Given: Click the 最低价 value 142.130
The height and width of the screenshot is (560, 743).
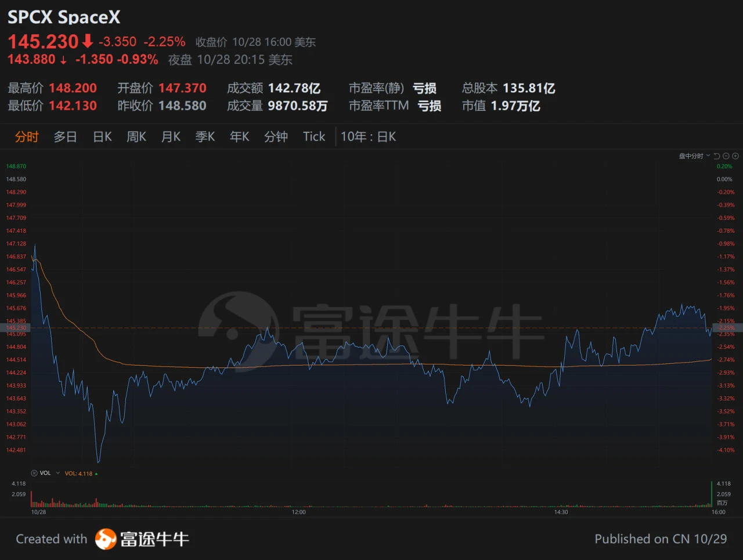Looking at the screenshot, I should point(73,106).
